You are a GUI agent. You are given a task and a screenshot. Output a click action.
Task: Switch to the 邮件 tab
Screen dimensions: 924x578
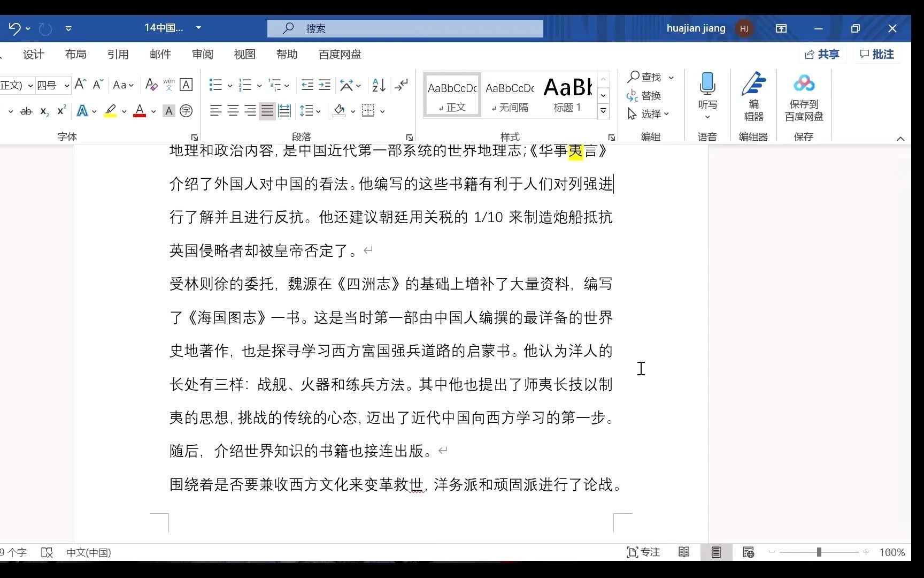[160, 54]
